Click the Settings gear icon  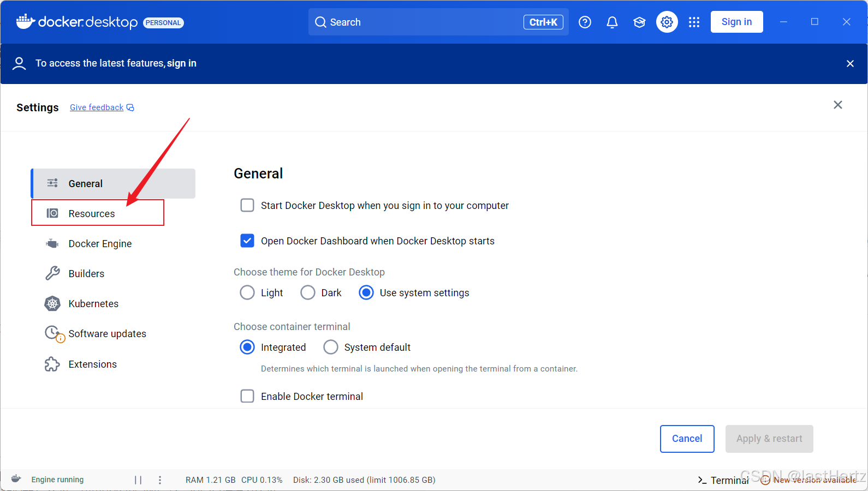[x=667, y=22]
